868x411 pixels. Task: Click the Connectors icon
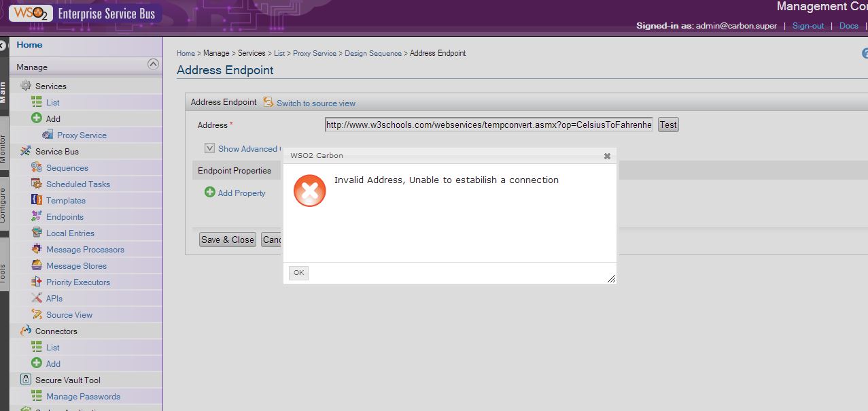[26, 331]
